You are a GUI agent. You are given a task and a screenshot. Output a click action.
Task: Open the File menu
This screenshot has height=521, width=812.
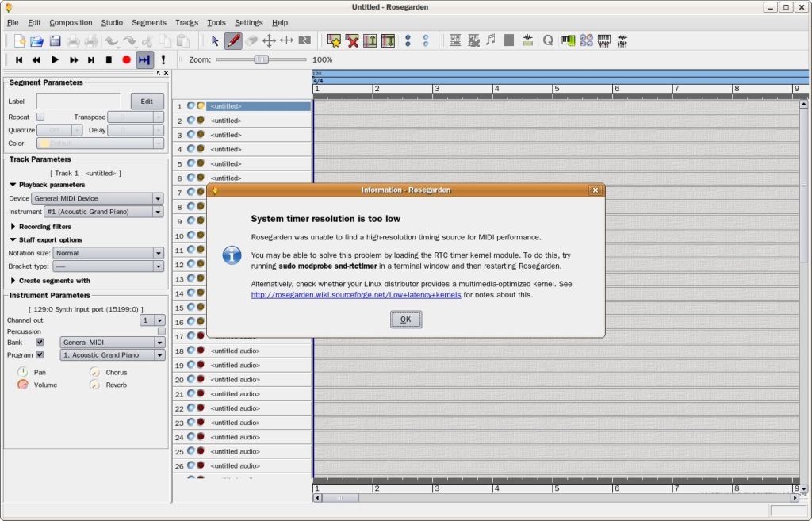(13, 23)
